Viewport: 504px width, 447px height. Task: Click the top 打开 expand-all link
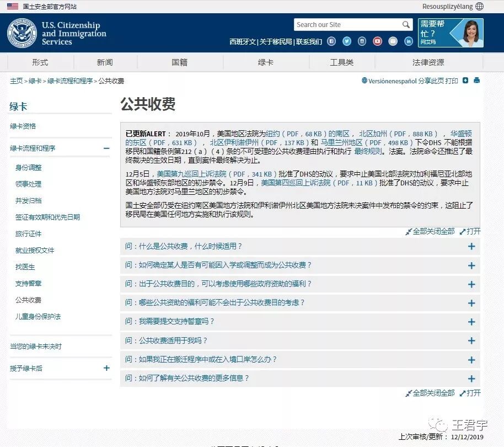[x=470, y=231]
